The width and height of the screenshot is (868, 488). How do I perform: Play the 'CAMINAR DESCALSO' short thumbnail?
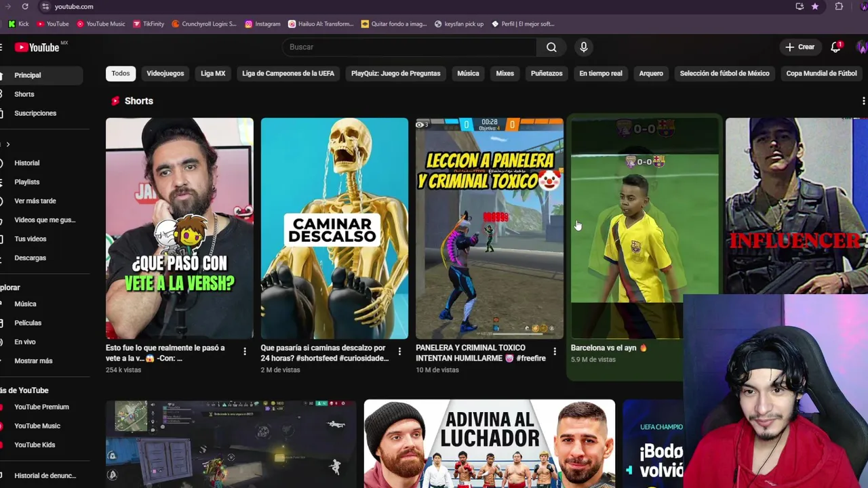(334, 228)
